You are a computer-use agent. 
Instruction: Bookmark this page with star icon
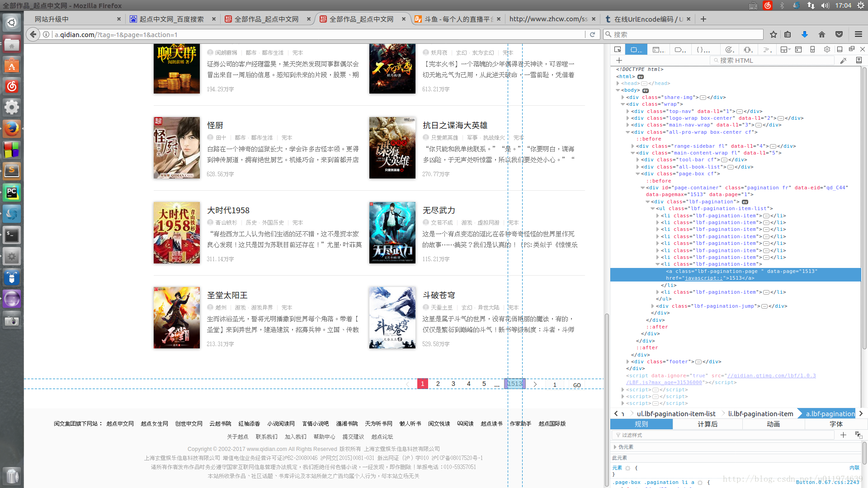pyautogui.click(x=774, y=34)
